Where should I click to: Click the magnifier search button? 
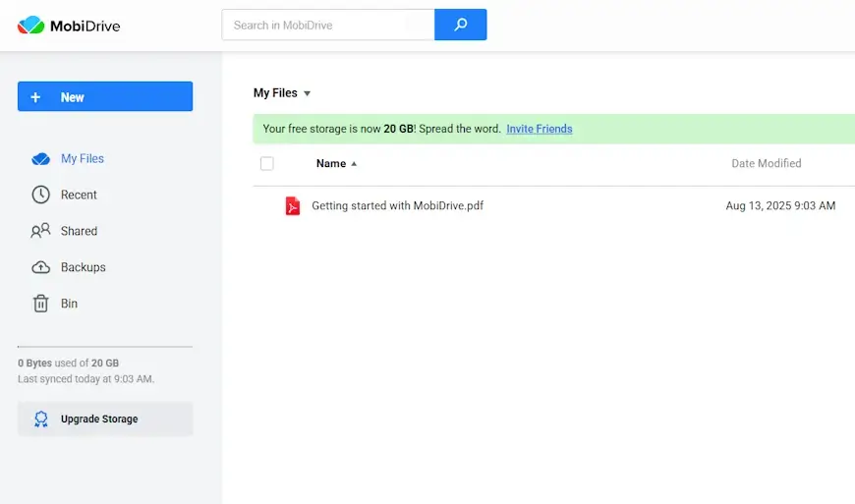click(x=460, y=25)
